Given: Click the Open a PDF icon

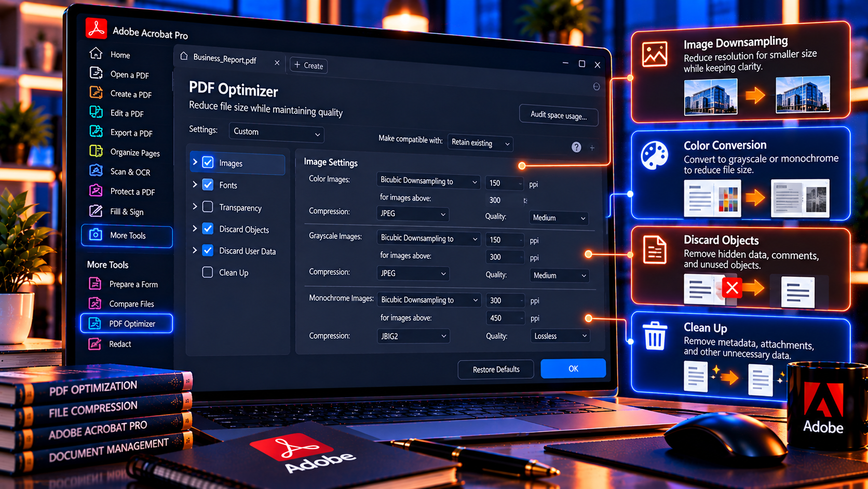Looking at the screenshot, I should [x=96, y=73].
